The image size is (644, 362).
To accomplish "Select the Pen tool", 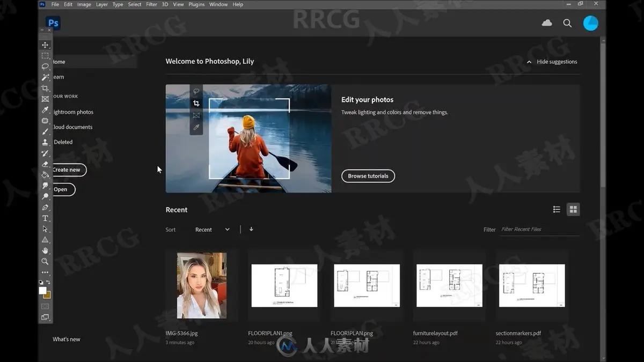I will click(x=45, y=208).
